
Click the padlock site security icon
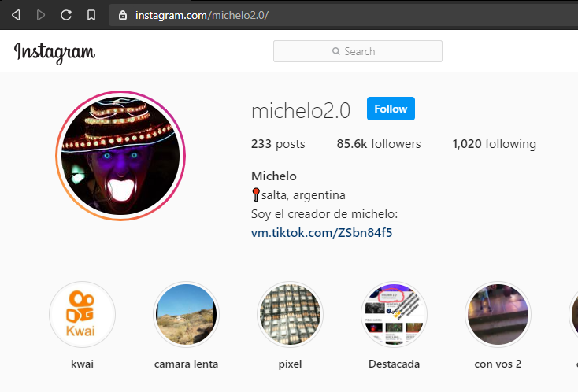click(123, 15)
